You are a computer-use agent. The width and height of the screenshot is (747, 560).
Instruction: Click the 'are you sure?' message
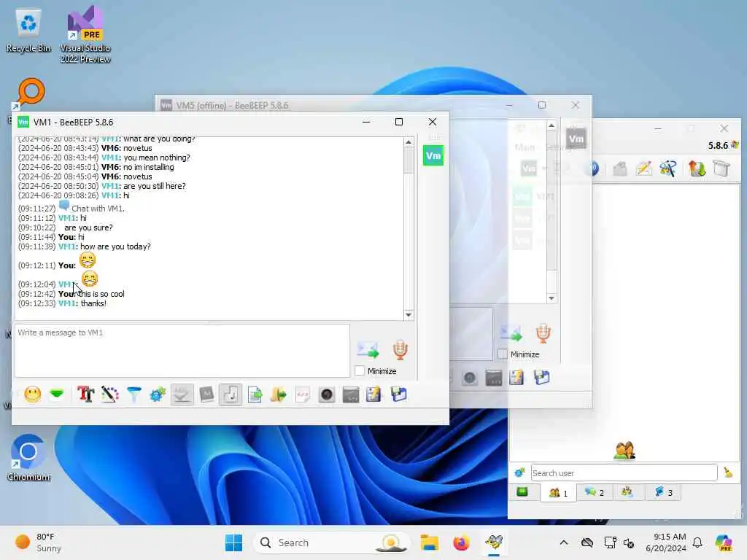click(88, 227)
